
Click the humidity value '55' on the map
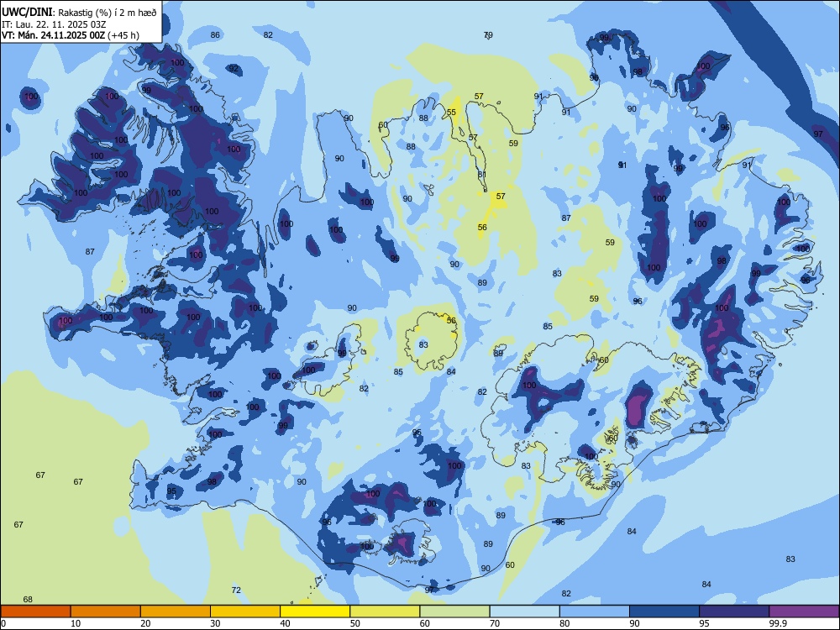452,112
